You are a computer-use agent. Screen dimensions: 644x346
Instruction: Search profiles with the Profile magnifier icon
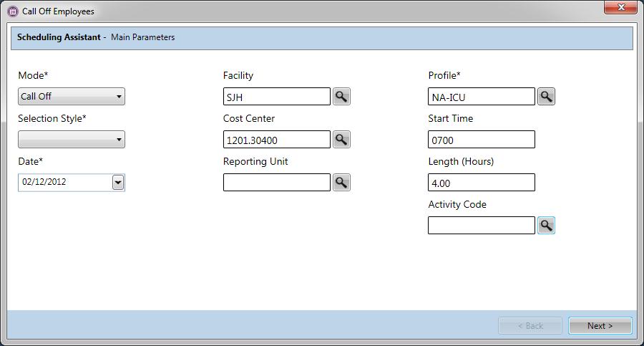[546, 97]
